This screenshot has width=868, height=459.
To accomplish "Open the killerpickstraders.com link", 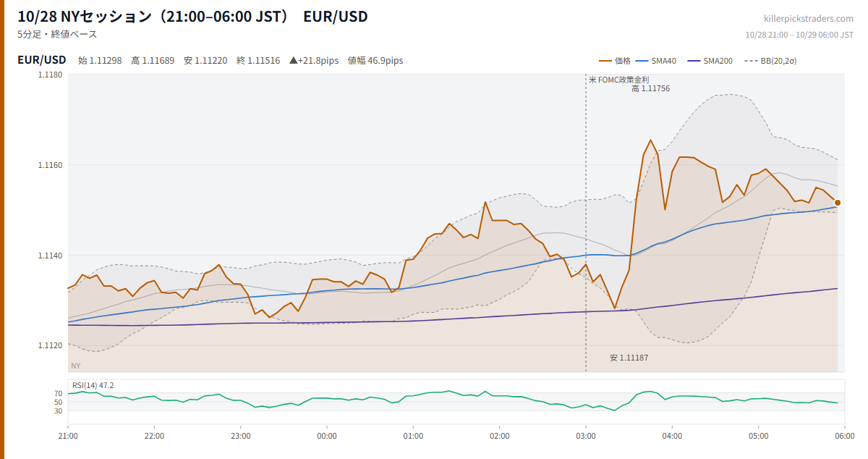I will coord(809,19).
